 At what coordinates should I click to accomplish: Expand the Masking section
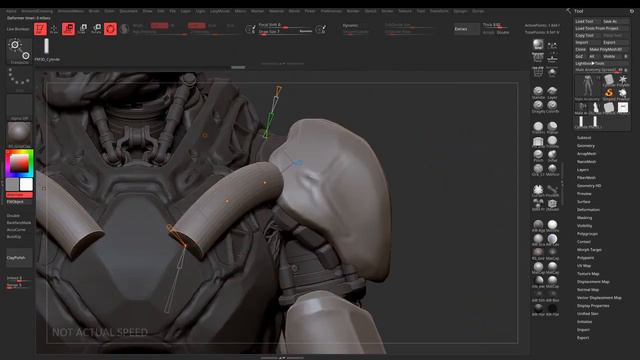pos(584,218)
